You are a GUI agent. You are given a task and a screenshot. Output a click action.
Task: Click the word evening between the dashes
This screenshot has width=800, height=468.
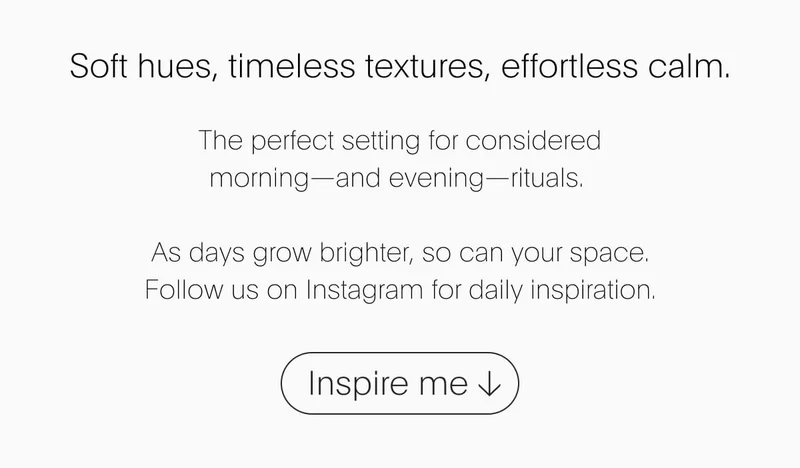(x=436, y=179)
